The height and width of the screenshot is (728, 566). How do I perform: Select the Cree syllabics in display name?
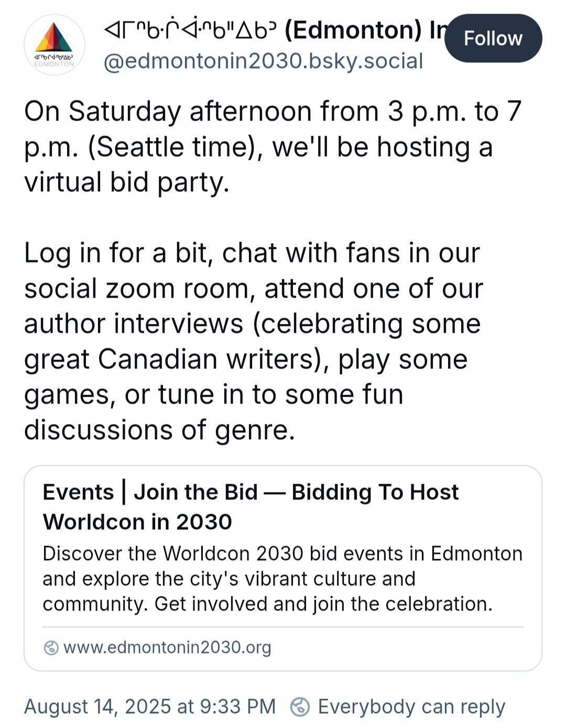pos(192,30)
